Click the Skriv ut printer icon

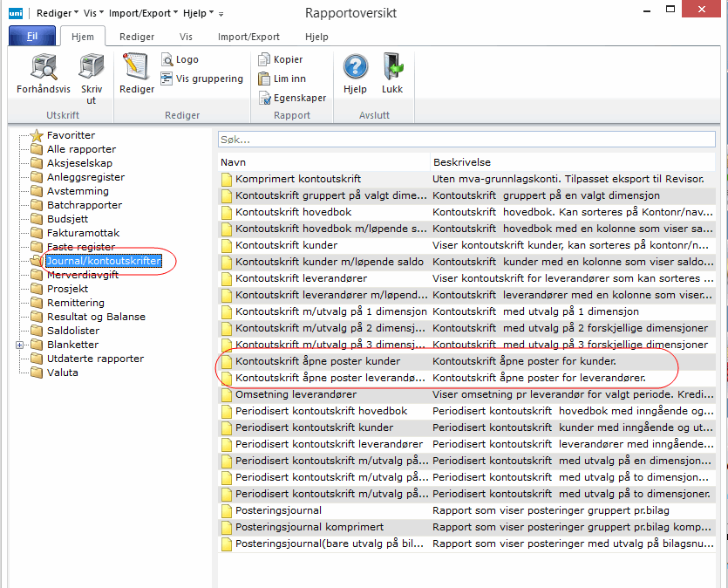[91, 68]
